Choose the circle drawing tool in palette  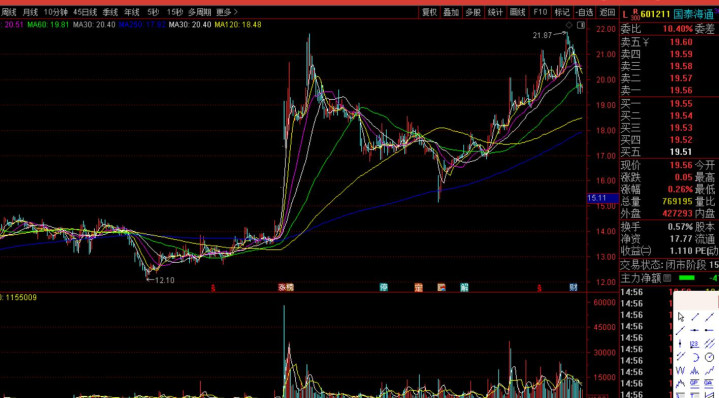[709, 357]
